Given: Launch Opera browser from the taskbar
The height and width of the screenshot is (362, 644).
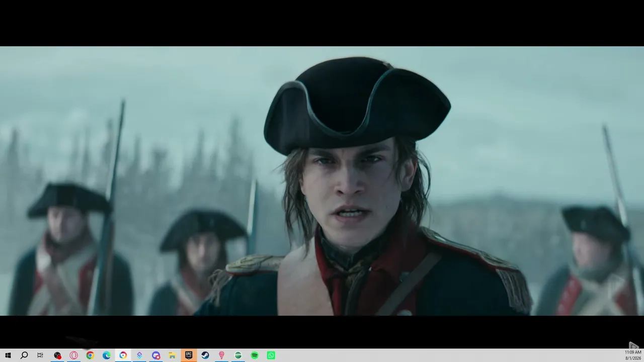Looking at the screenshot, I should click(74, 355).
